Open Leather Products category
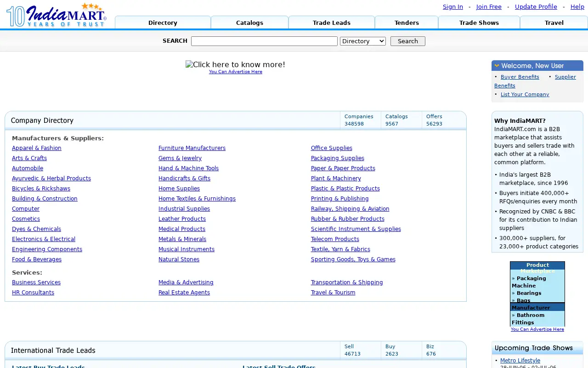This screenshot has height=368, width=588. coord(182,219)
